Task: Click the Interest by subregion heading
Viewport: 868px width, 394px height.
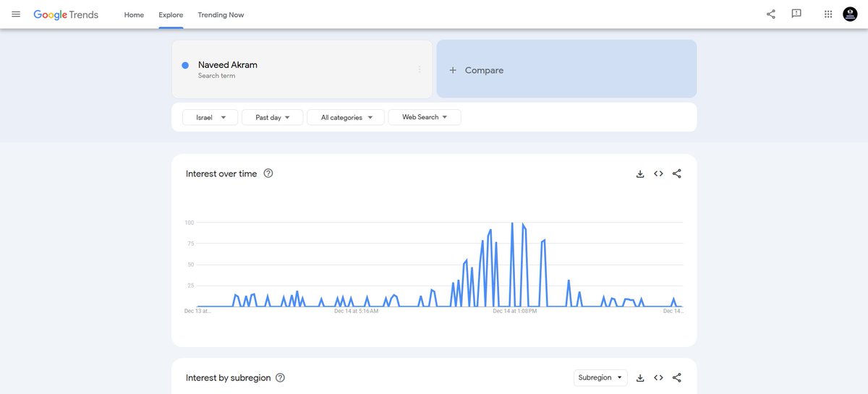Action: tap(228, 377)
